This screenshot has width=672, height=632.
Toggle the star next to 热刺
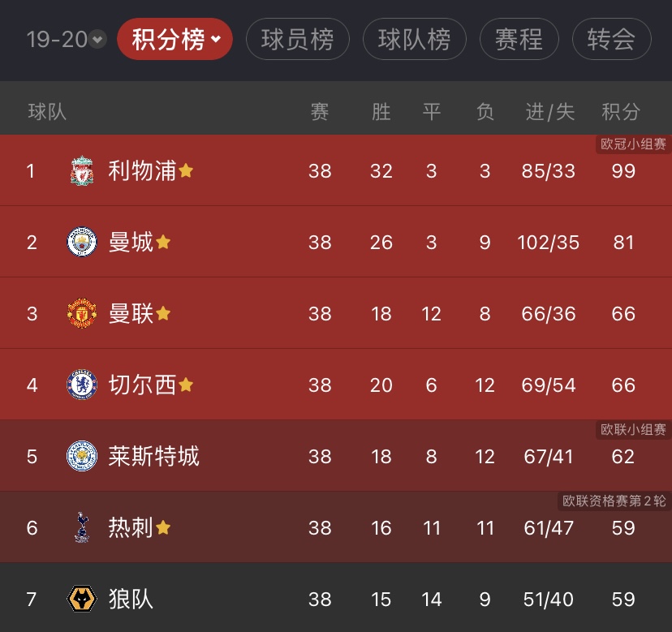tap(163, 527)
